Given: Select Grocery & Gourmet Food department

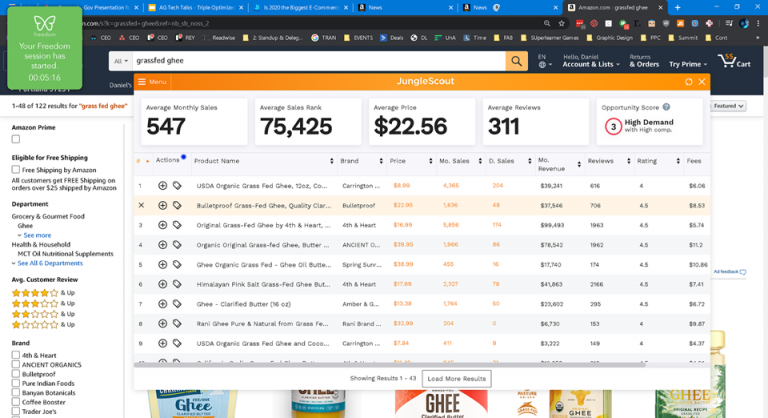Looking at the screenshot, I should pyautogui.click(x=48, y=216).
